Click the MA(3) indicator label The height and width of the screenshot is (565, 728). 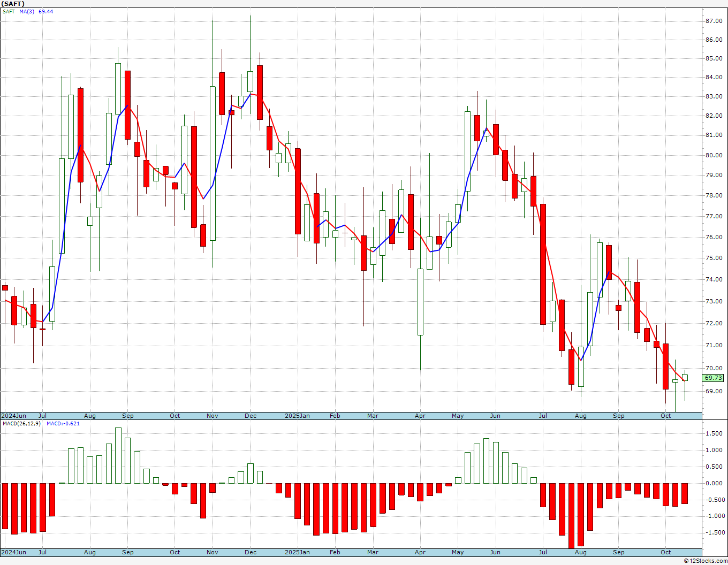(x=27, y=11)
